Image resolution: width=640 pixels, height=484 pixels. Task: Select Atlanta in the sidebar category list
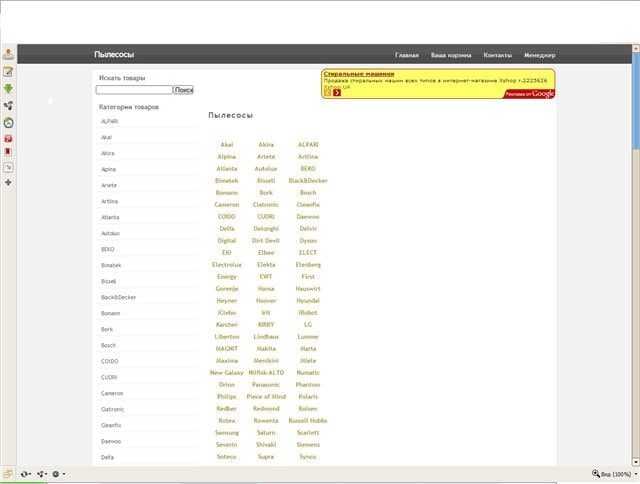[x=110, y=218]
